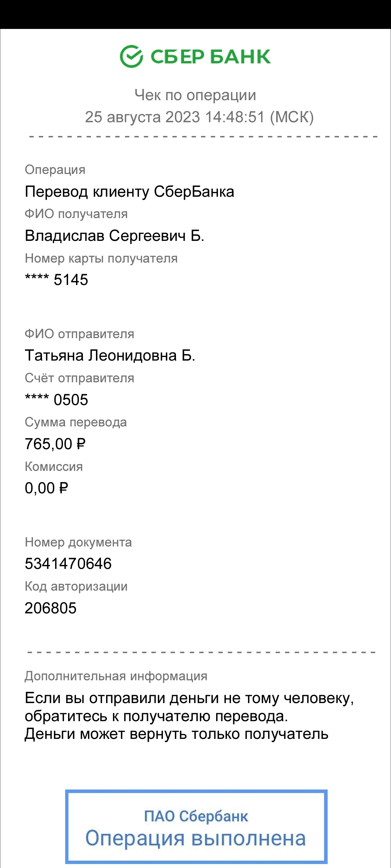Select authorization code 206805
Image resolution: width=391 pixels, height=868 pixels.
click(x=51, y=608)
